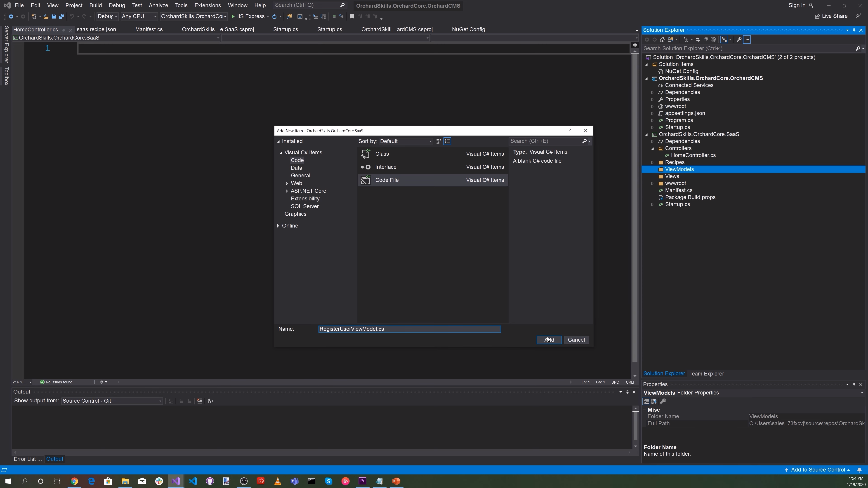This screenshot has width=868, height=488.
Task: Expand the ASP.NET Core category
Action: 287,191
